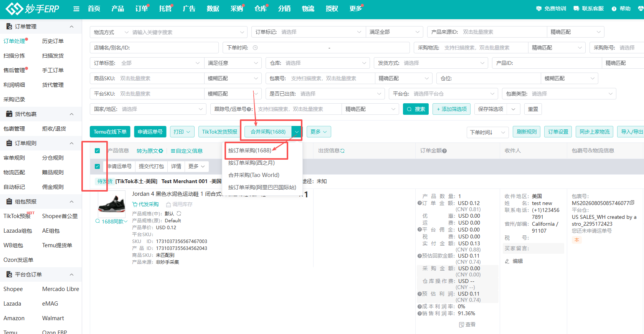Open 扫描发货 in the sidebar

pyautogui.click(x=53, y=56)
